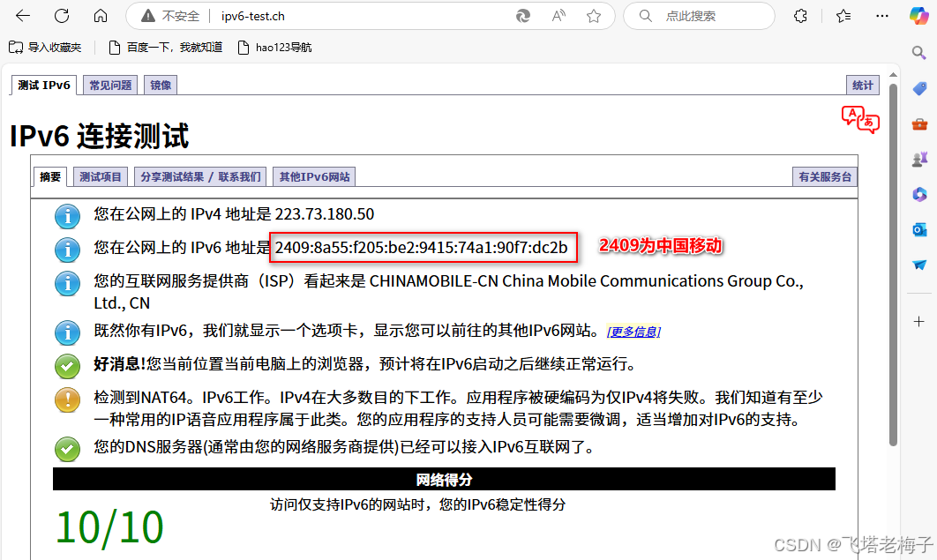Click the 访问仅支持IPv6的网站时 score description
This screenshot has width=937, height=560.
418,505
